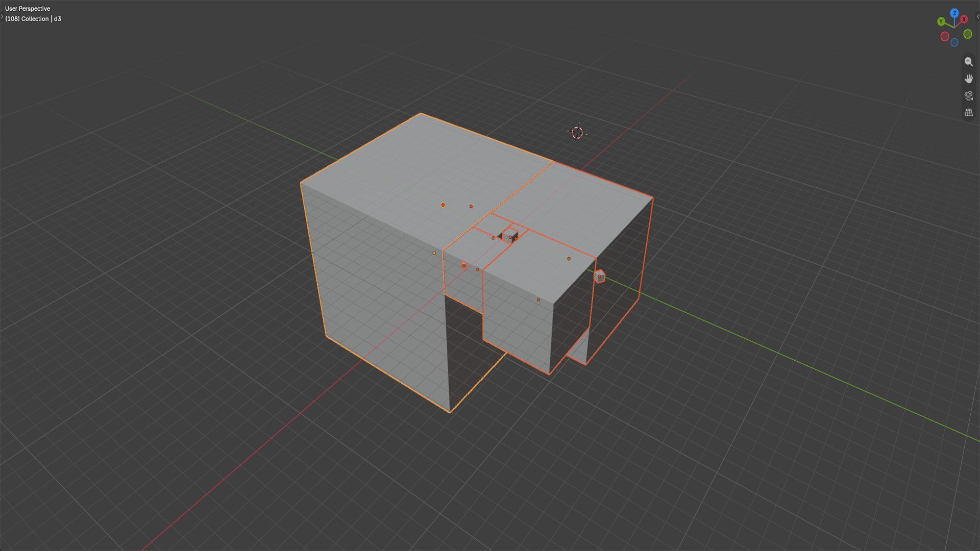
Task: Click the negative Y hollow green circle
Action: pyautogui.click(x=967, y=34)
